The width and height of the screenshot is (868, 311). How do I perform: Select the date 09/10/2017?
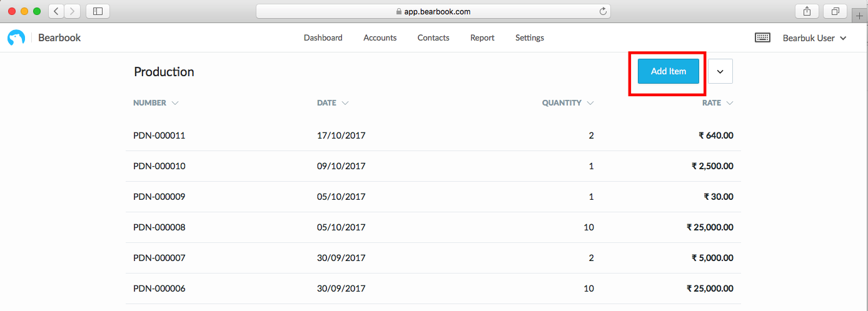[x=341, y=166]
